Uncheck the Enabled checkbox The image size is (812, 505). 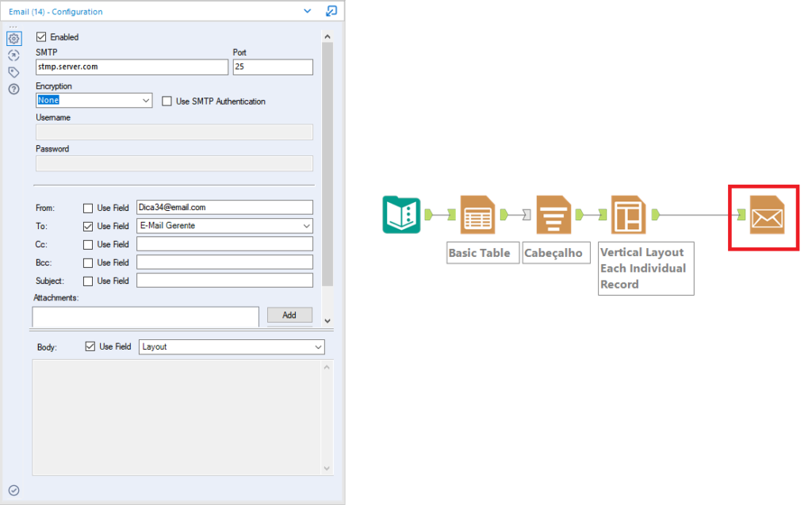pyautogui.click(x=41, y=36)
